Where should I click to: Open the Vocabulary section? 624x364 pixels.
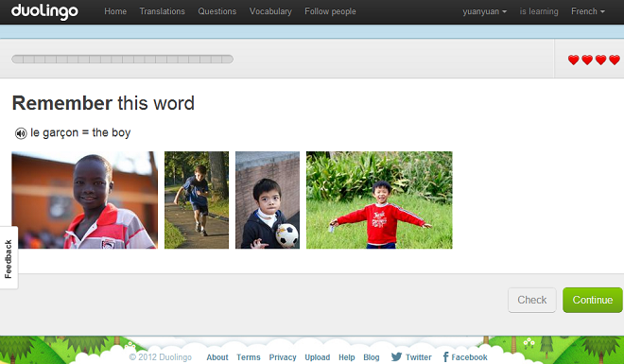tap(270, 11)
